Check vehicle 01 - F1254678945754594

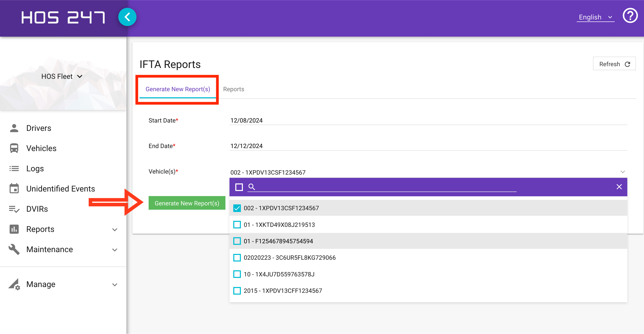point(237,241)
